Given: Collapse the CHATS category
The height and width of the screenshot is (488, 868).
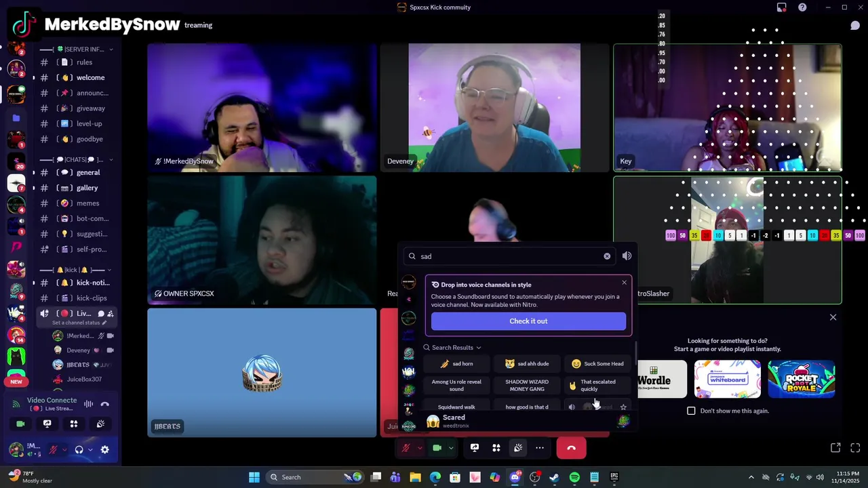Looking at the screenshot, I should click(x=76, y=160).
